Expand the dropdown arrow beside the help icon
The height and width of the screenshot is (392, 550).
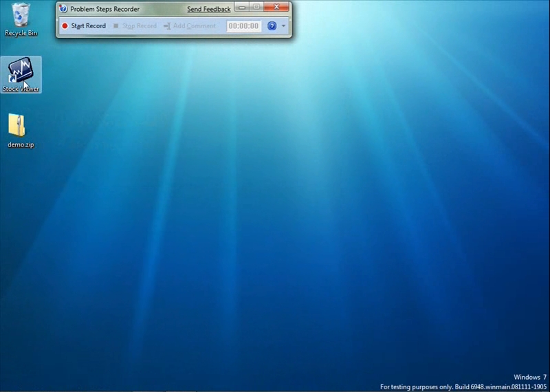point(283,26)
